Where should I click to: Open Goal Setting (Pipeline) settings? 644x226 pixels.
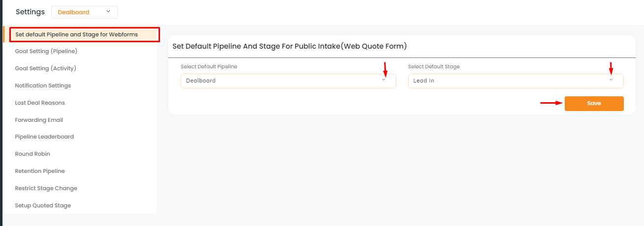coord(46,51)
